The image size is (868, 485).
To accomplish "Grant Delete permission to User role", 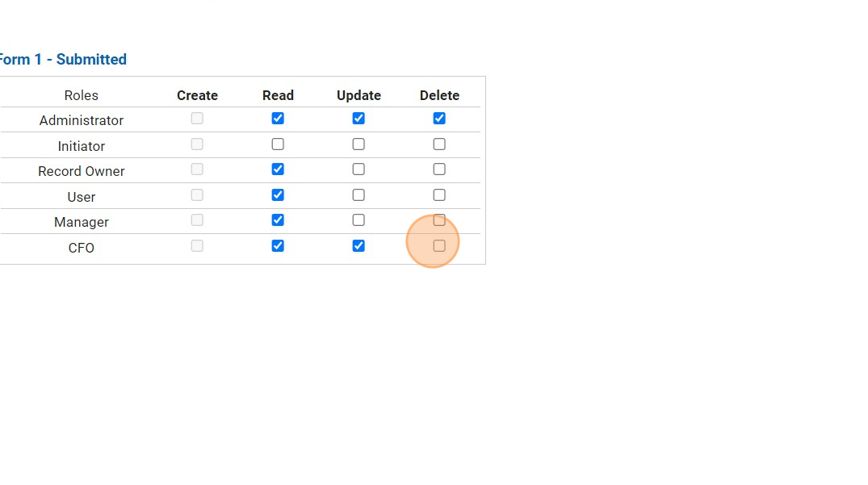I will 439,195.
